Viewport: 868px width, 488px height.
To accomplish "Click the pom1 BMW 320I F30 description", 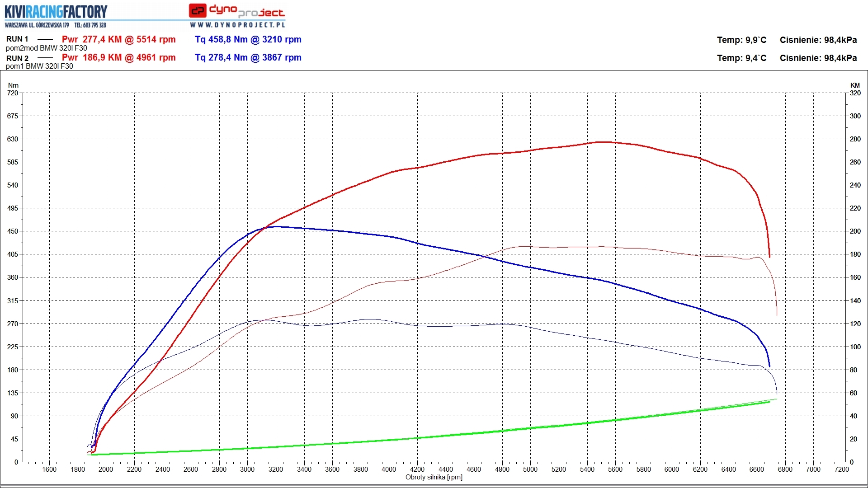I will 39,66.
